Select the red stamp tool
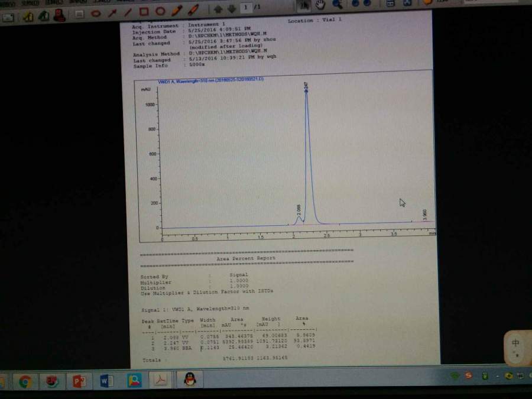The width and height of the screenshot is (532, 399). pos(59,15)
